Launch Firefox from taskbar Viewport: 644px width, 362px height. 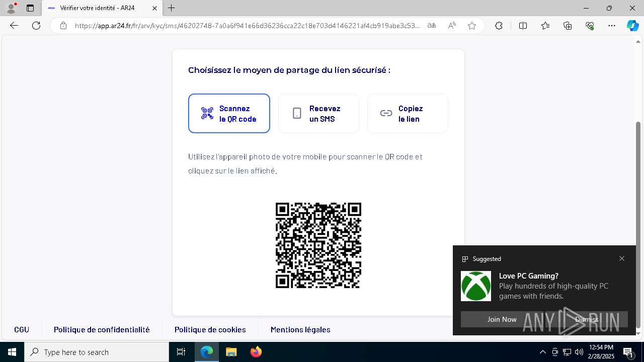tap(256, 352)
